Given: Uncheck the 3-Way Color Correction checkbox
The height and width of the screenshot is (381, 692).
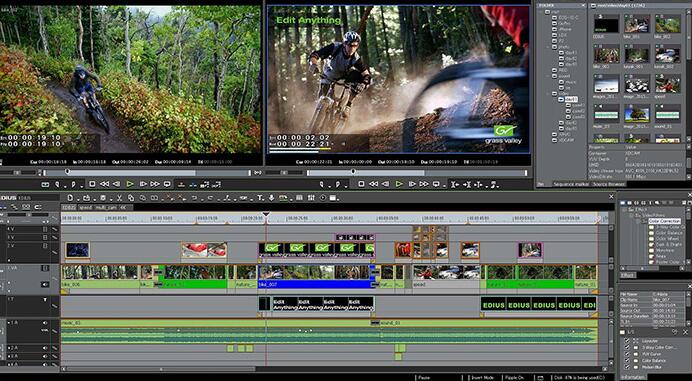Looking at the screenshot, I should point(627,347).
